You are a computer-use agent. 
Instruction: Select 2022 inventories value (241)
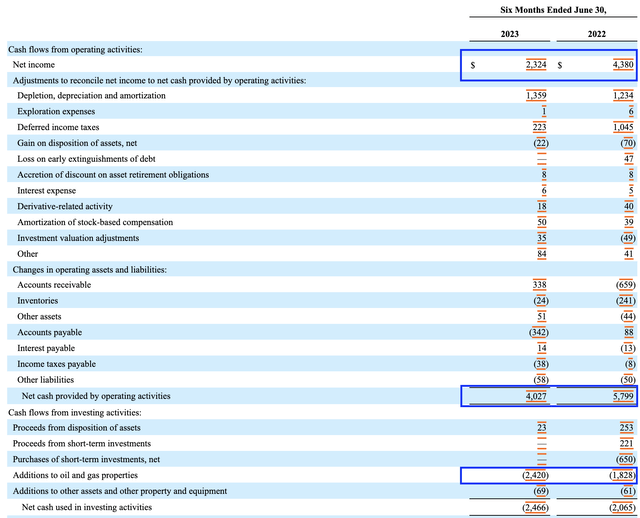[626, 300]
